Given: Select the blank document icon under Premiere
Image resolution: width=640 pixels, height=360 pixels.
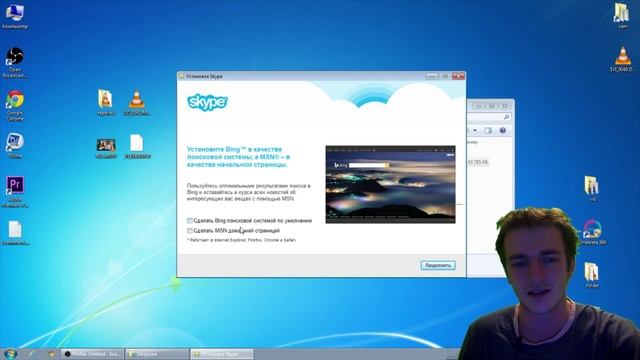Looking at the screenshot, I should pos(15,233).
